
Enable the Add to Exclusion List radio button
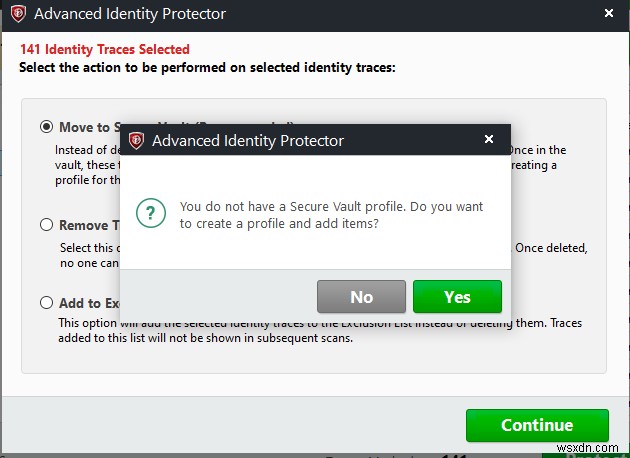[x=46, y=303]
